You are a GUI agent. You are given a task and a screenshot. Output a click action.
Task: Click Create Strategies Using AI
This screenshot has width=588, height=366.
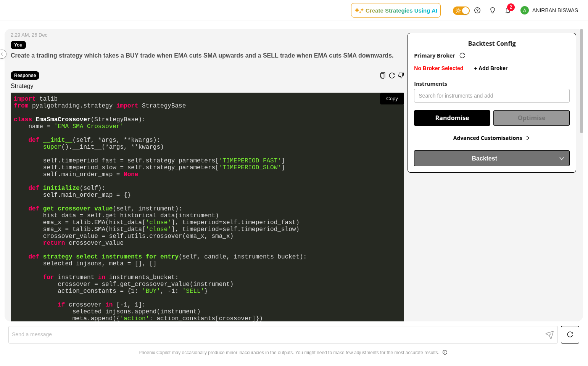(396, 11)
